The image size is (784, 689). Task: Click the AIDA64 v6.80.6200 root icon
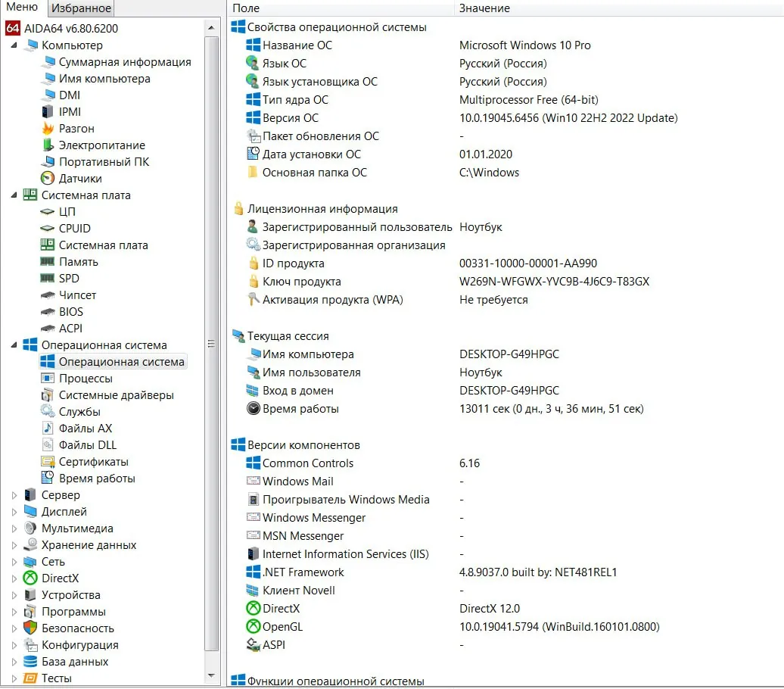coord(13,28)
